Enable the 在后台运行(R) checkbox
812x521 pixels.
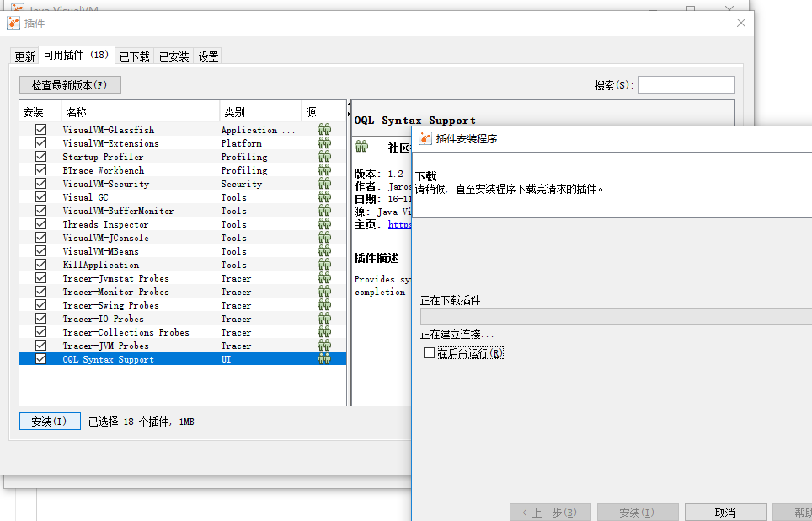(x=429, y=353)
